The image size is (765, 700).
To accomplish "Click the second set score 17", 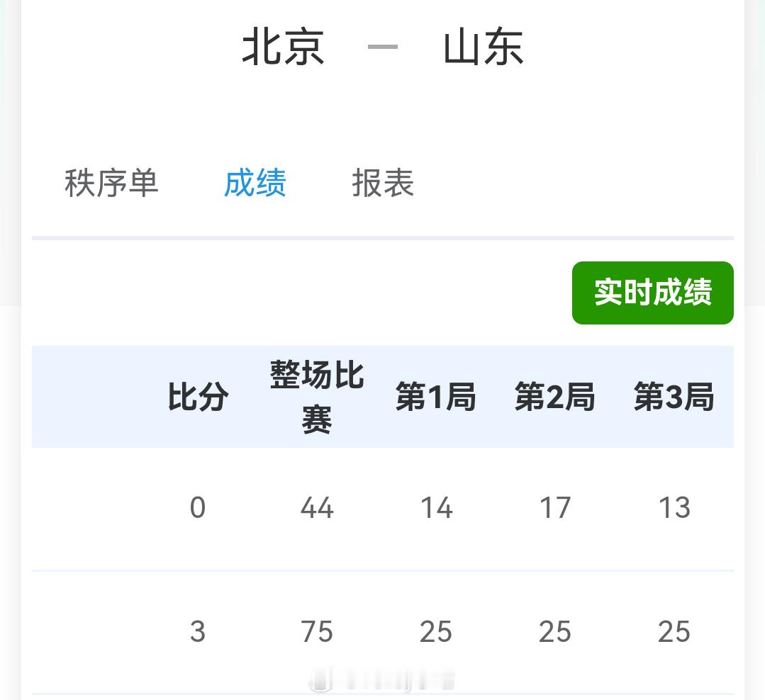I will pos(554,507).
